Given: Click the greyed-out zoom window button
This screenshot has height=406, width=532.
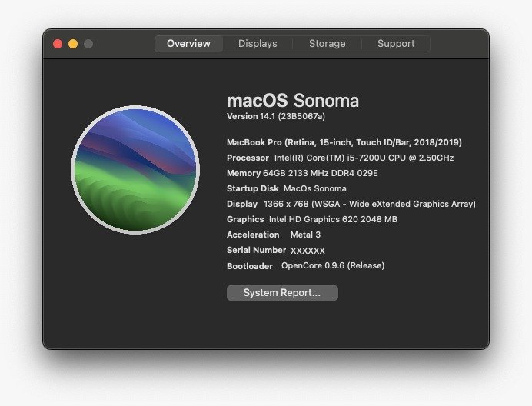Looking at the screenshot, I should pos(88,44).
